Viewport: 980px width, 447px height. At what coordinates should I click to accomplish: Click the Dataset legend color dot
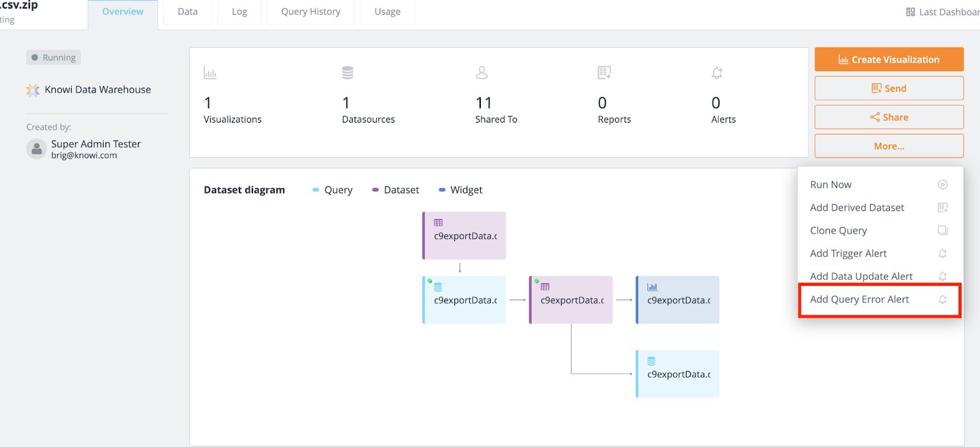pyautogui.click(x=375, y=190)
